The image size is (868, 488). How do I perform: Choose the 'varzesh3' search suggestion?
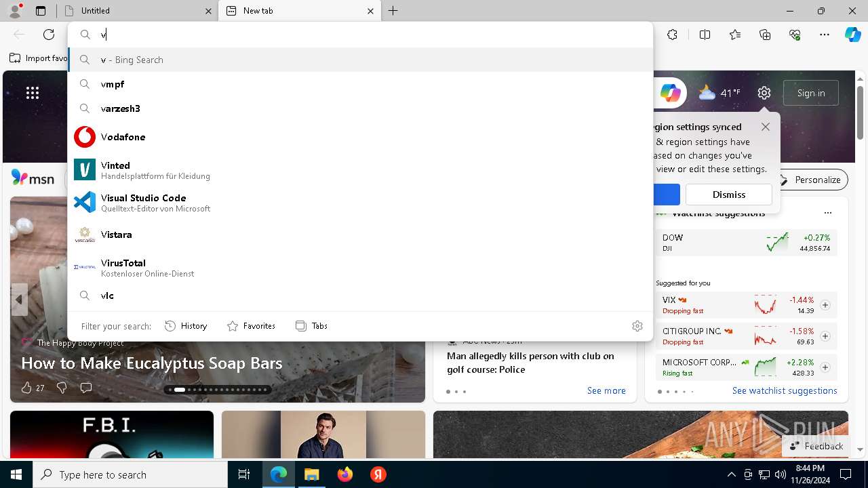pos(360,108)
